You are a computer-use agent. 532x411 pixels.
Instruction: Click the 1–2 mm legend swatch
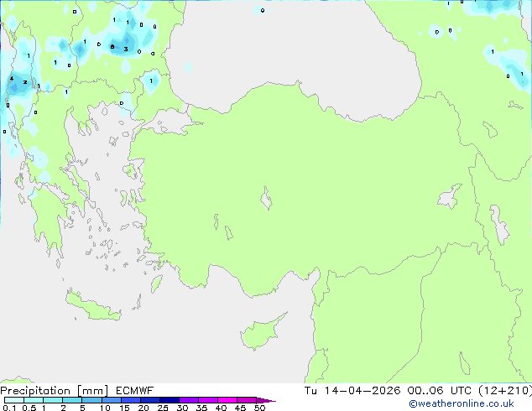point(53,400)
